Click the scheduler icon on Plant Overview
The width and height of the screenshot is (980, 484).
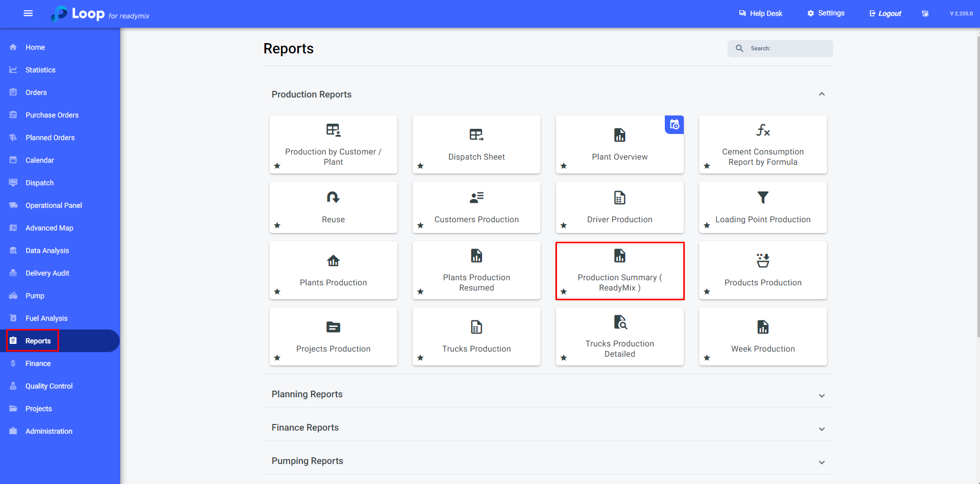coord(674,125)
